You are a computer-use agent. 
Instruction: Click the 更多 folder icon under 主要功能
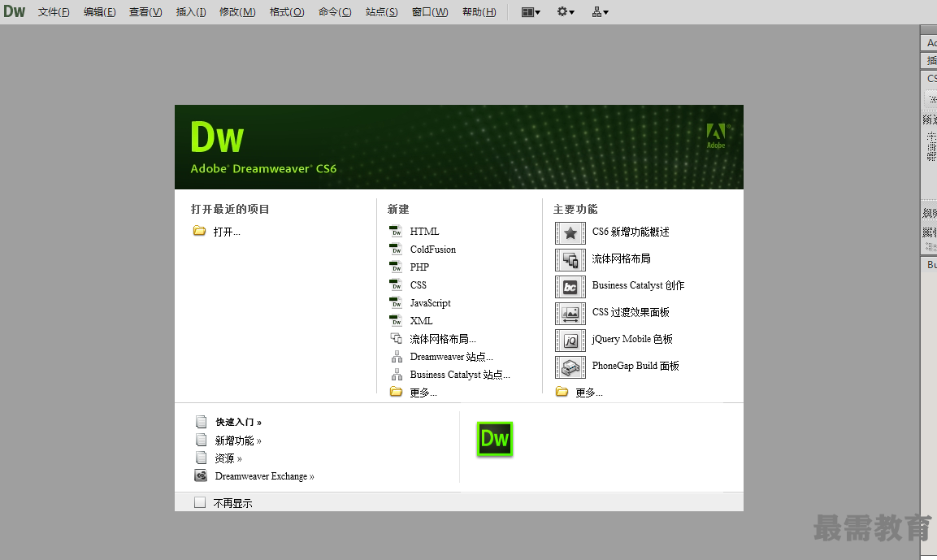[x=562, y=392]
